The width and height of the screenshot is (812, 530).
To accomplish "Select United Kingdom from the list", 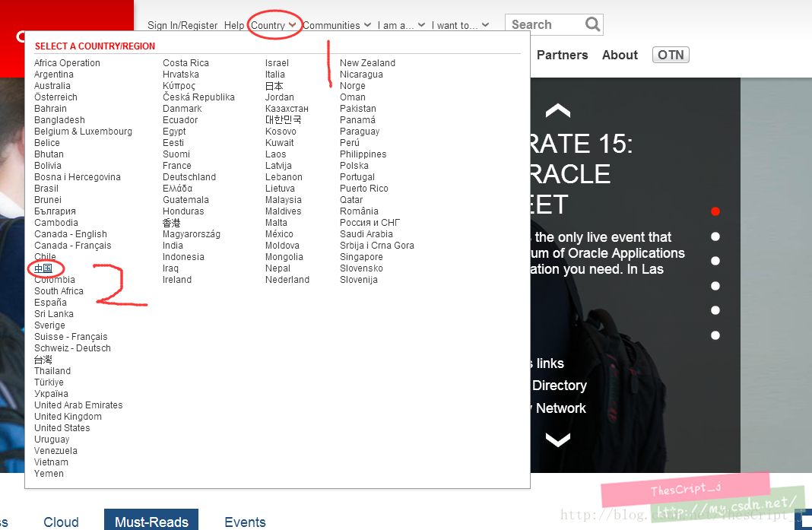I will 68,417.
